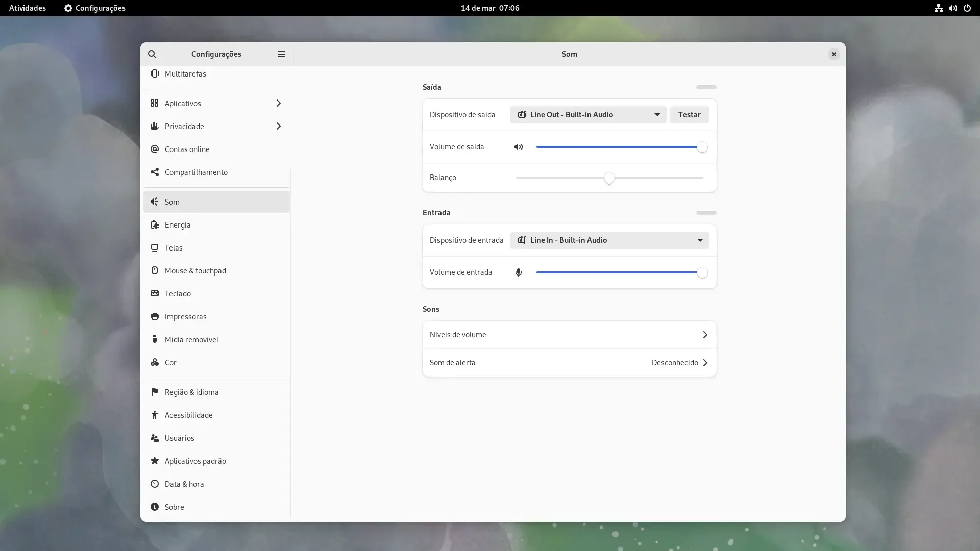Adjust Volume de entrada slider
The width and height of the screenshot is (980, 551).
coord(622,272)
